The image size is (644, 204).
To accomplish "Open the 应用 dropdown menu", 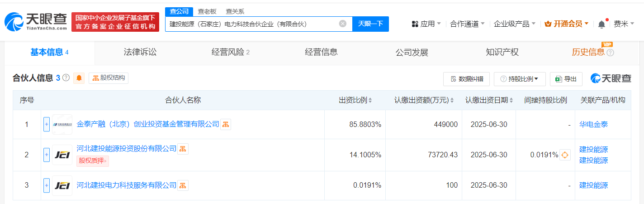I will point(426,24).
